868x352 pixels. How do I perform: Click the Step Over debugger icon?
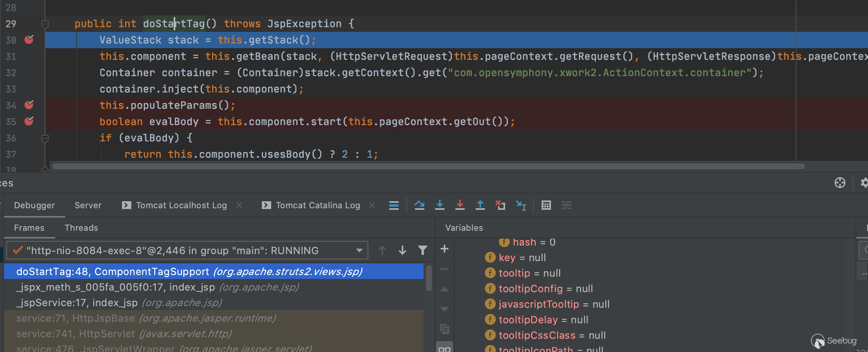click(419, 205)
